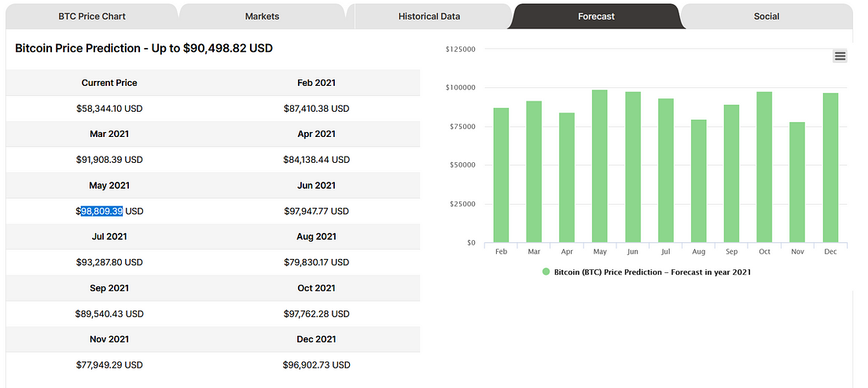
Task: Click the value $96,902.73 USD
Action: click(316, 364)
